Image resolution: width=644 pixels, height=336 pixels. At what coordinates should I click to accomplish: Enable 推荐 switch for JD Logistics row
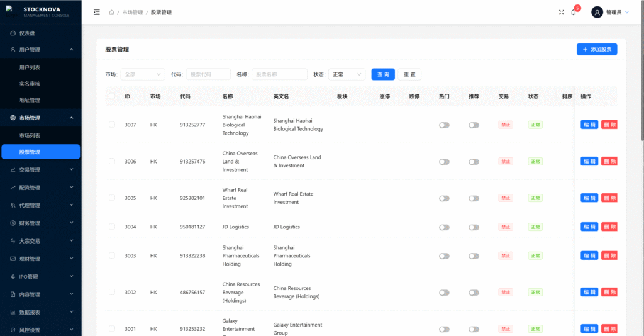[474, 227]
